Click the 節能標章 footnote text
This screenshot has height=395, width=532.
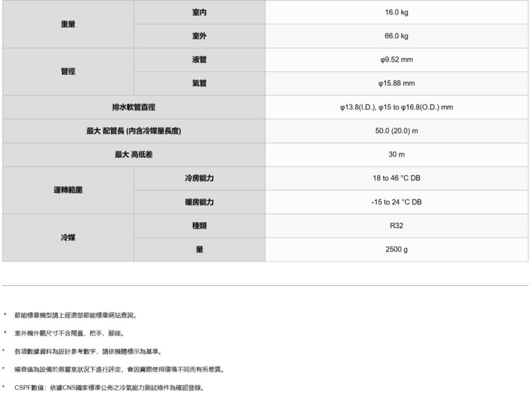[x=76, y=315]
